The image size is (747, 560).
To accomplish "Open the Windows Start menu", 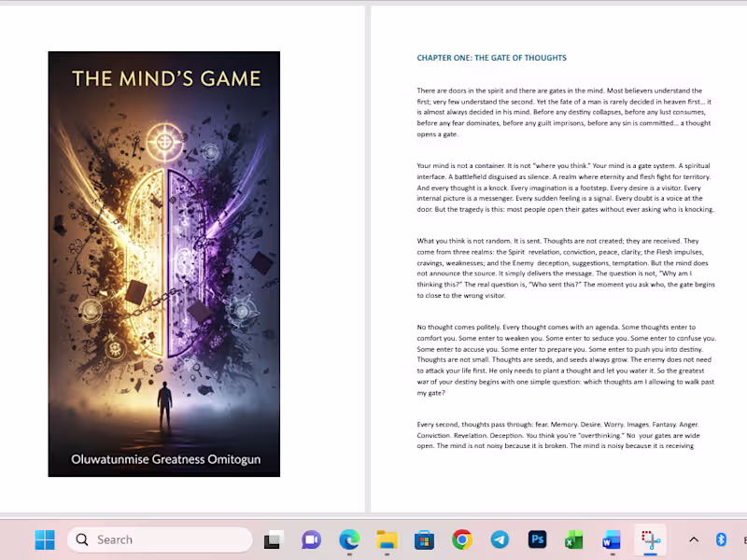I will pos(45,539).
